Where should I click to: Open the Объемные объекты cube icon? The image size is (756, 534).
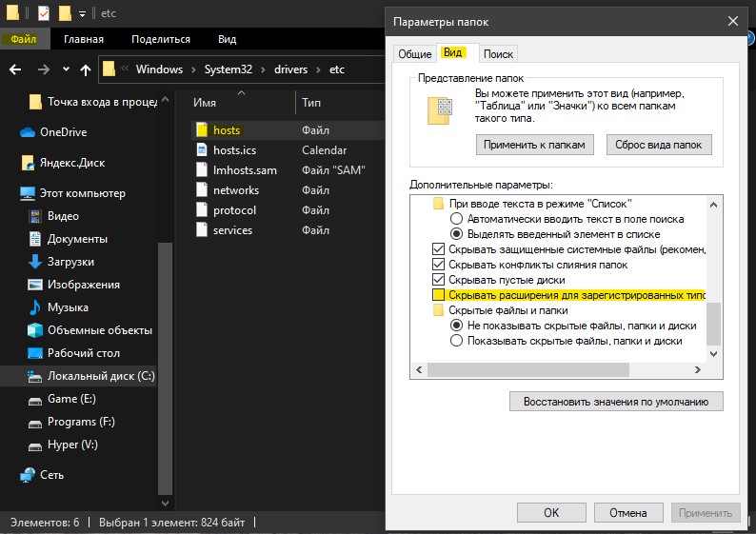34,330
